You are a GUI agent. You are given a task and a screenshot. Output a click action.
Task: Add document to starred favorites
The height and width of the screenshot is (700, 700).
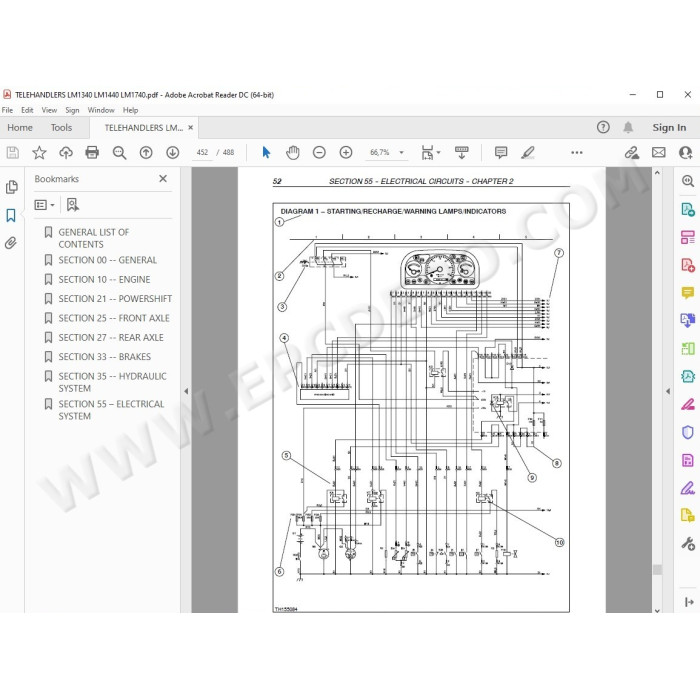click(x=39, y=153)
